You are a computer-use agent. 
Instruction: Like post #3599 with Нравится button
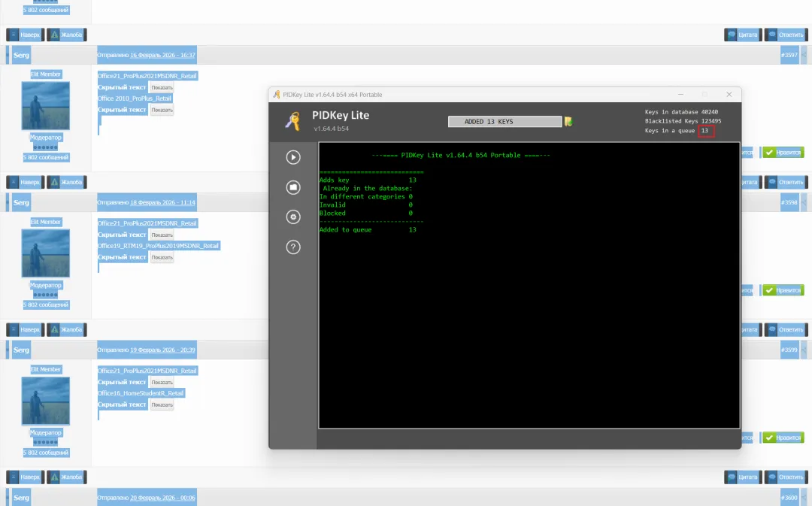(783, 438)
